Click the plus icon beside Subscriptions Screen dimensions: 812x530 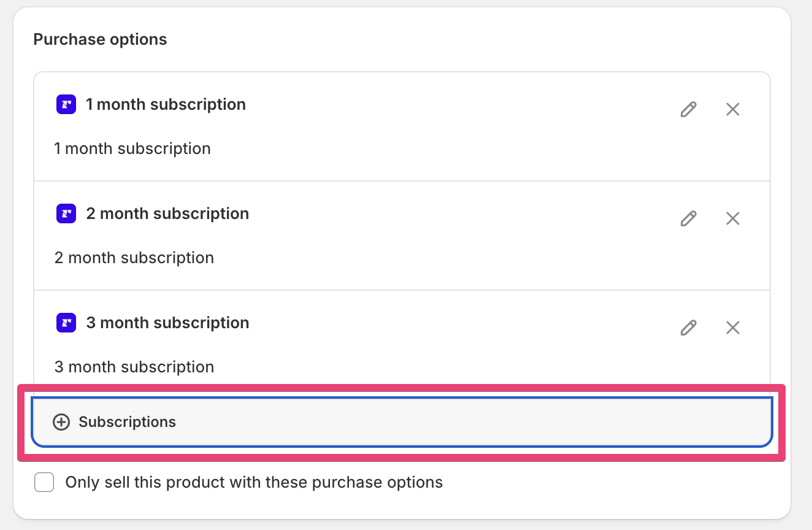[61, 422]
